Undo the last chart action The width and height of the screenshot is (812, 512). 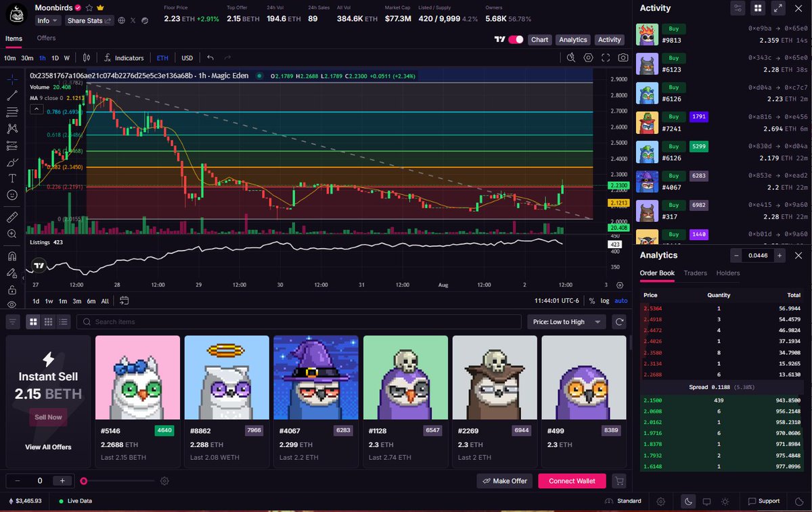click(210, 58)
